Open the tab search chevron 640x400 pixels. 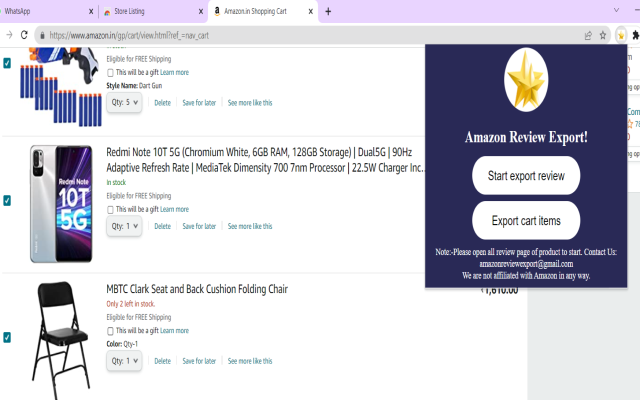pyautogui.click(x=616, y=10)
